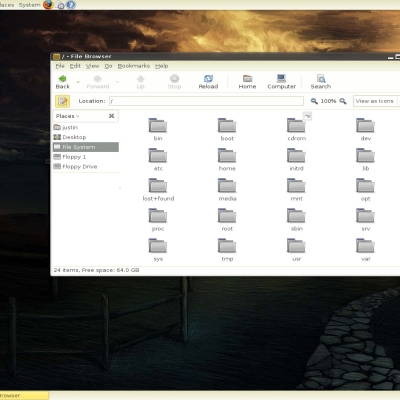Select justin home in Places
The width and height of the screenshot is (400, 400).
(x=86, y=127)
